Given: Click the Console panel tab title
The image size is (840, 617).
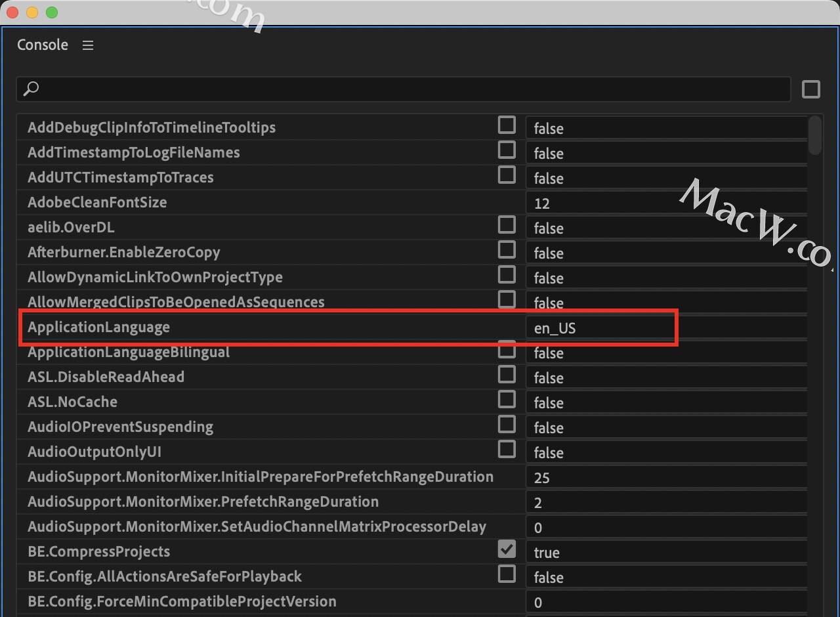Looking at the screenshot, I should click(43, 45).
